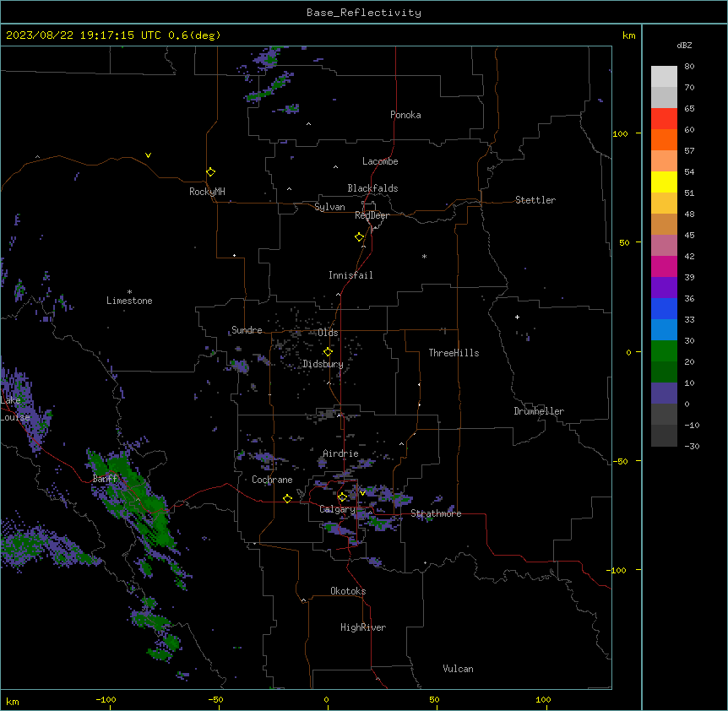Click the Drumheller label
This screenshot has height=711, width=728.
[539, 411]
